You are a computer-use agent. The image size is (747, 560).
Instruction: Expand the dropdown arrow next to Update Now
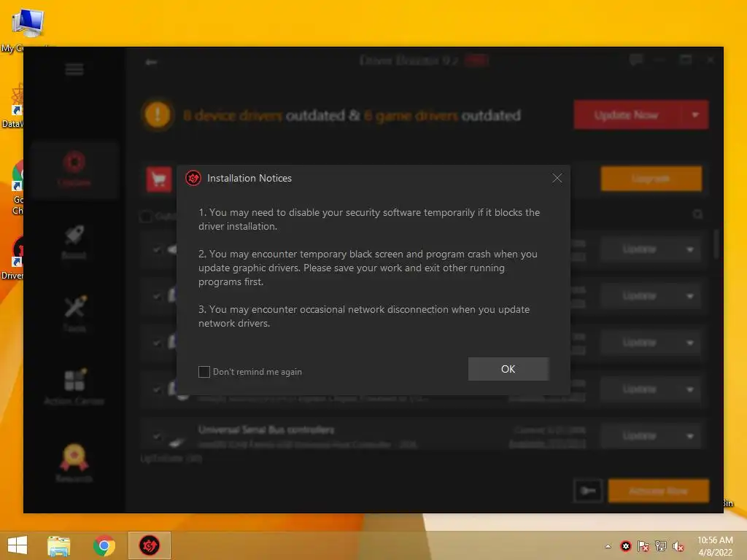(x=695, y=114)
